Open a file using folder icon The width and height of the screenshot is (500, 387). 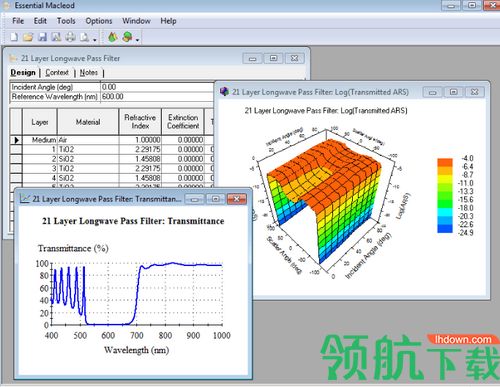[28, 37]
